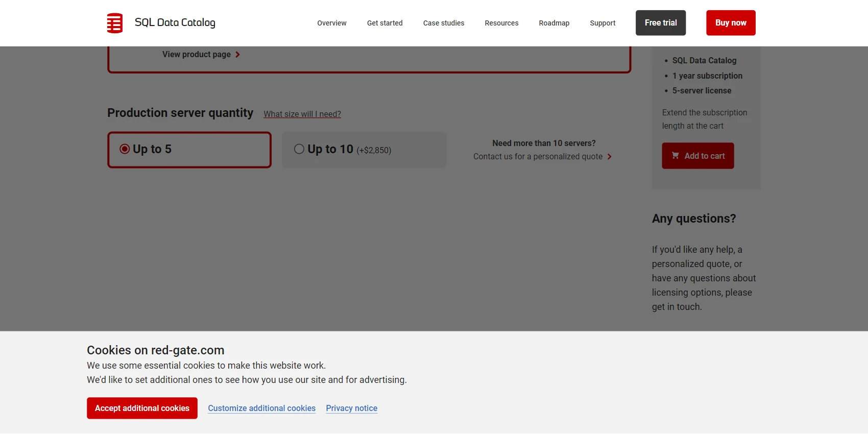The height and width of the screenshot is (434, 868).
Task: Click the shopping cart icon on Add to cart
Action: (676, 155)
